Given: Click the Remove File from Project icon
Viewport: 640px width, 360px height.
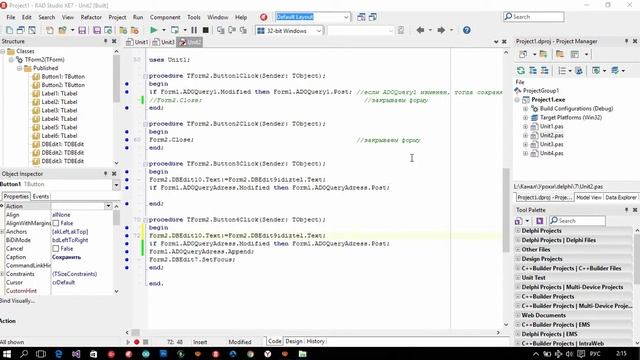Looking at the screenshot, I should tap(134, 30).
